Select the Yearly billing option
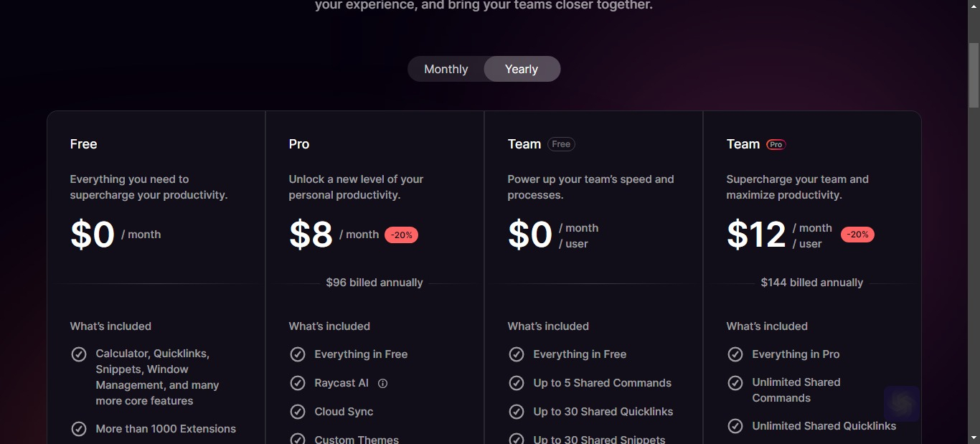Screen dimensions: 980x444 coord(522,69)
